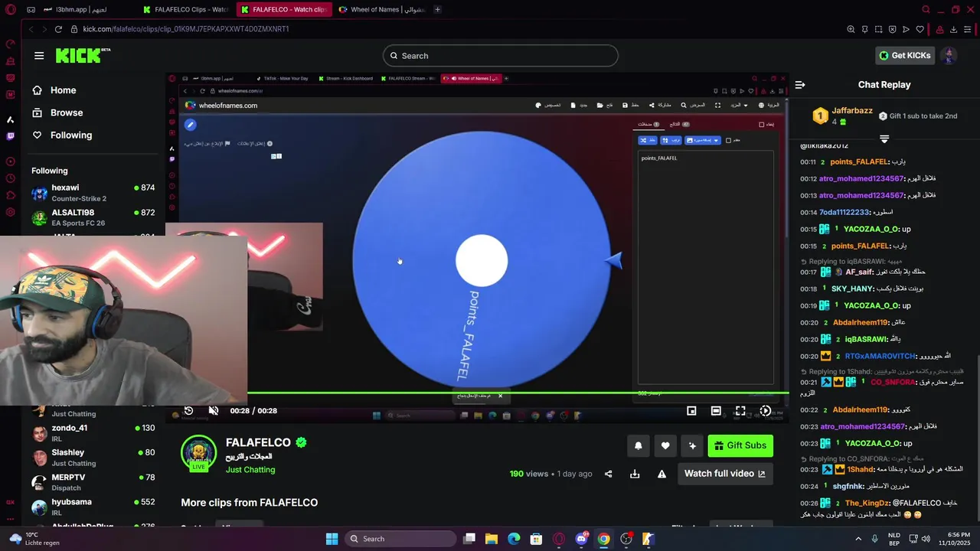
Task: Click username CO_SNFORA in chat
Action: pyautogui.click(x=893, y=382)
